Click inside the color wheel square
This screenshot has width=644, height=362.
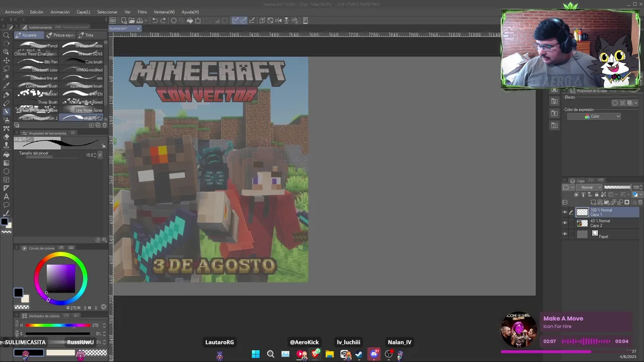click(x=61, y=278)
